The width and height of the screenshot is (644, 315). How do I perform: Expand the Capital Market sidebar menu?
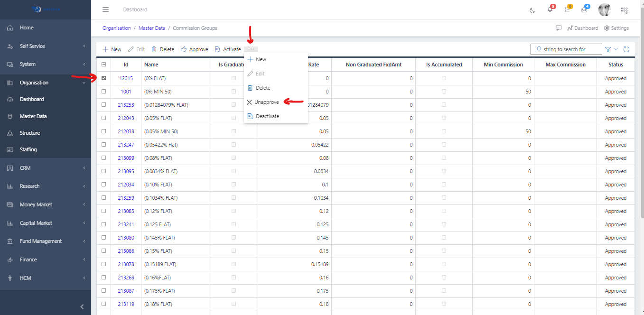[x=45, y=223]
